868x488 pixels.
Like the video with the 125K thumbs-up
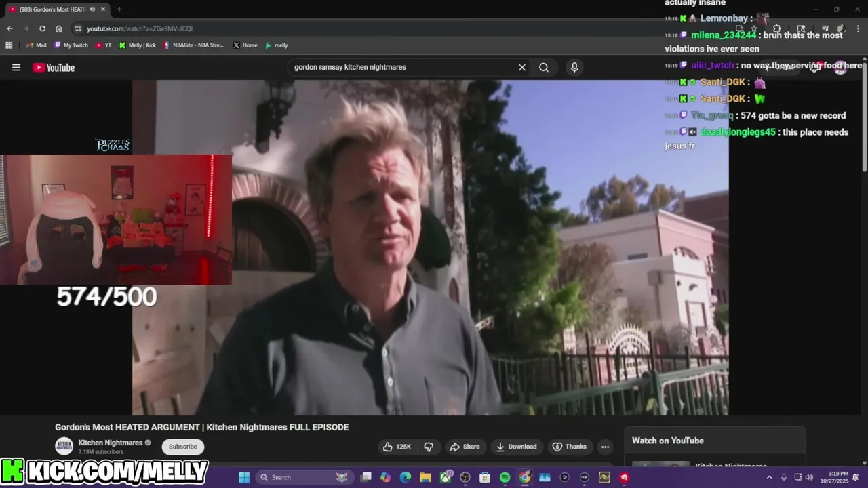coord(397,447)
